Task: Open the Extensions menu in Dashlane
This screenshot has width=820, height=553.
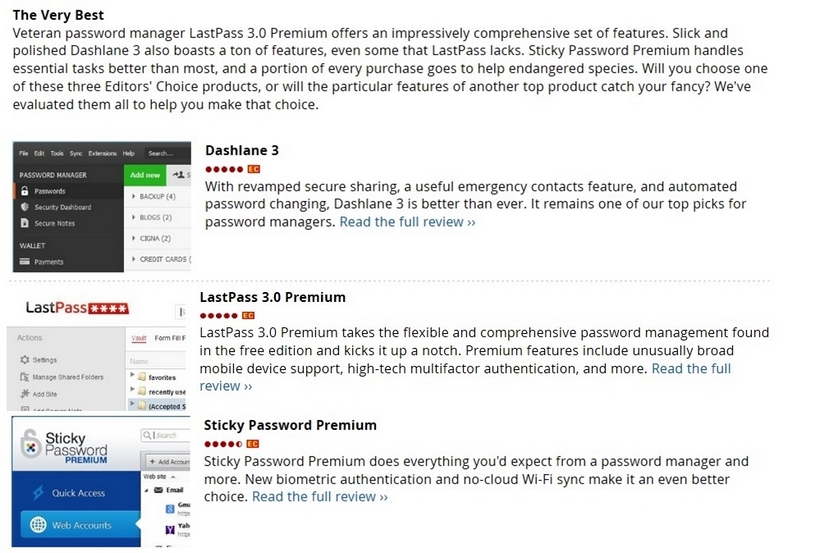Action: pos(102,153)
